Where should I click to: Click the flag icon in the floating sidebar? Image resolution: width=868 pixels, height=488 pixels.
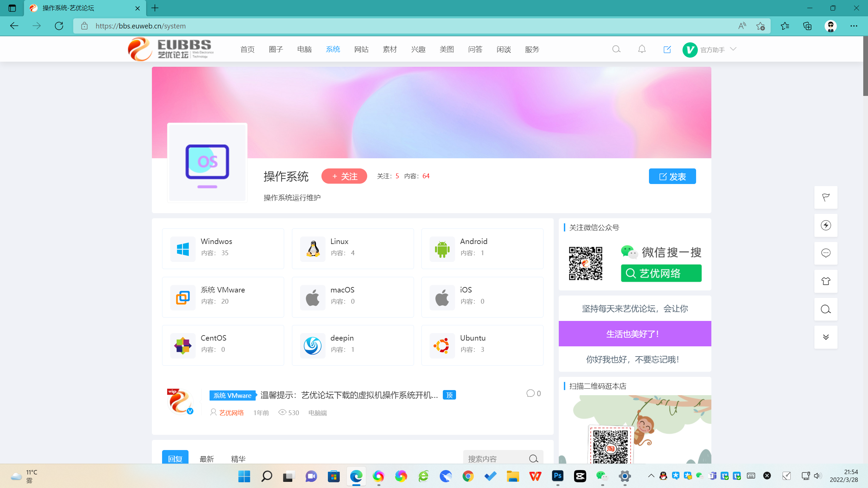(826, 197)
